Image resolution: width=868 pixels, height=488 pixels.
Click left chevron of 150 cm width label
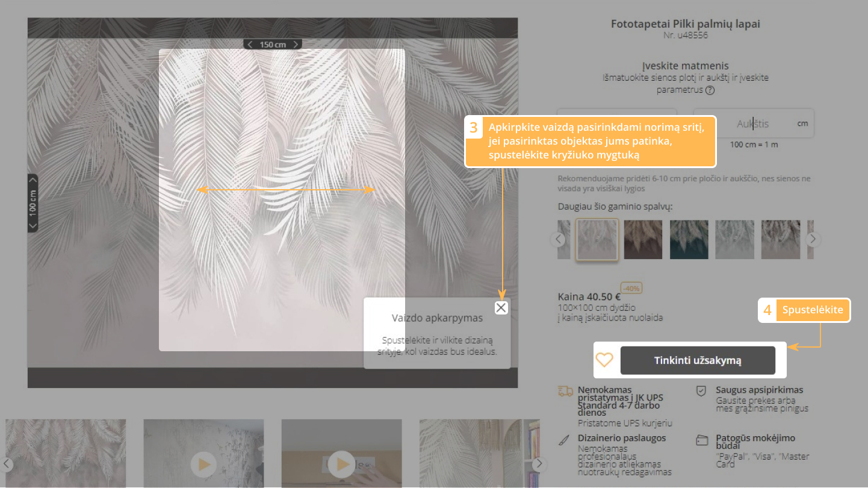click(x=250, y=44)
